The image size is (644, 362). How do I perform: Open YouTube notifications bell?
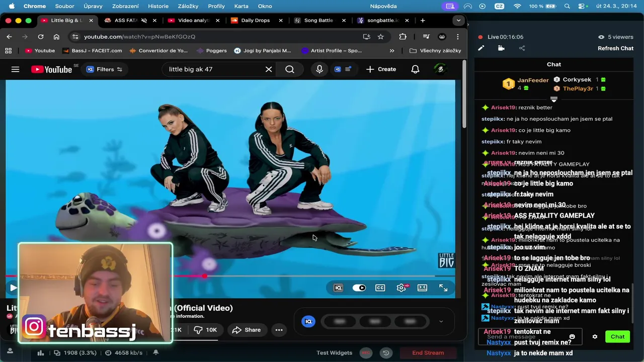[415, 69]
